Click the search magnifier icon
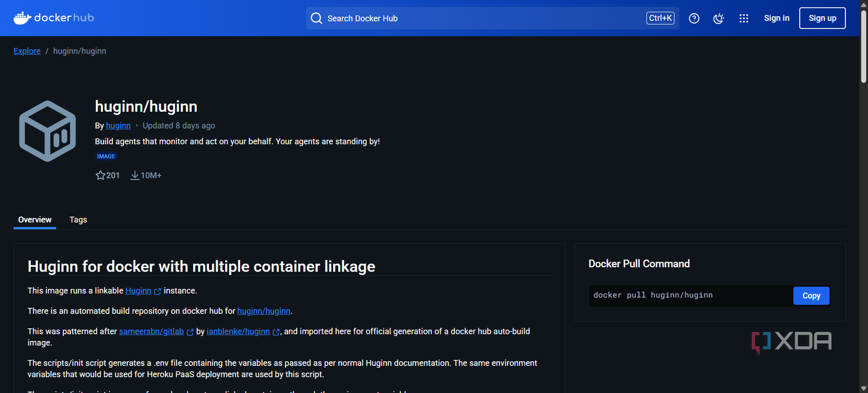868x393 pixels. (317, 19)
